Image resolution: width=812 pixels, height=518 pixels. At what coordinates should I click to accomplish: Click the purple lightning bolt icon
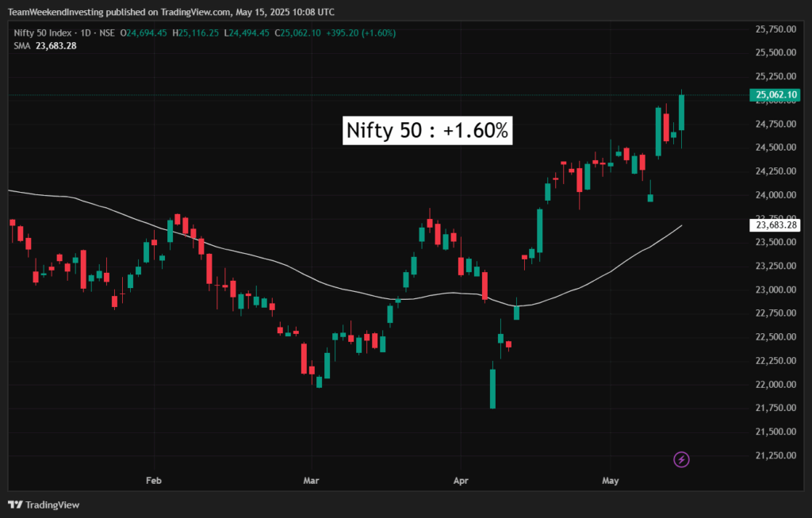coord(681,459)
